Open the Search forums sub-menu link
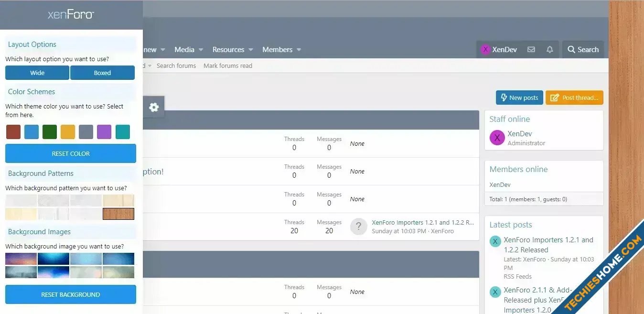 point(176,66)
